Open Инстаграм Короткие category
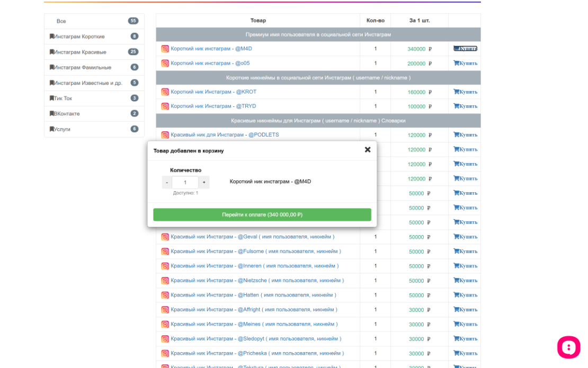 pyautogui.click(x=94, y=37)
